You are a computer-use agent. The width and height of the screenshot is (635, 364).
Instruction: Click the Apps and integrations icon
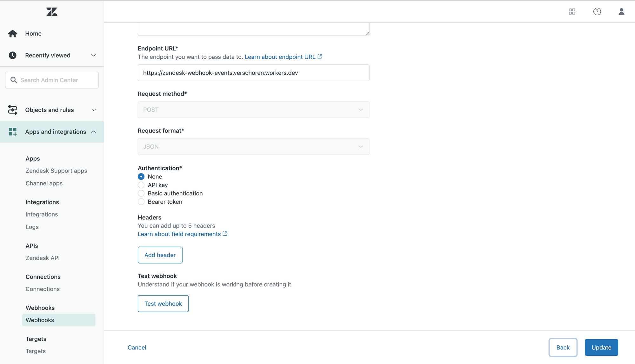pyautogui.click(x=13, y=132)
